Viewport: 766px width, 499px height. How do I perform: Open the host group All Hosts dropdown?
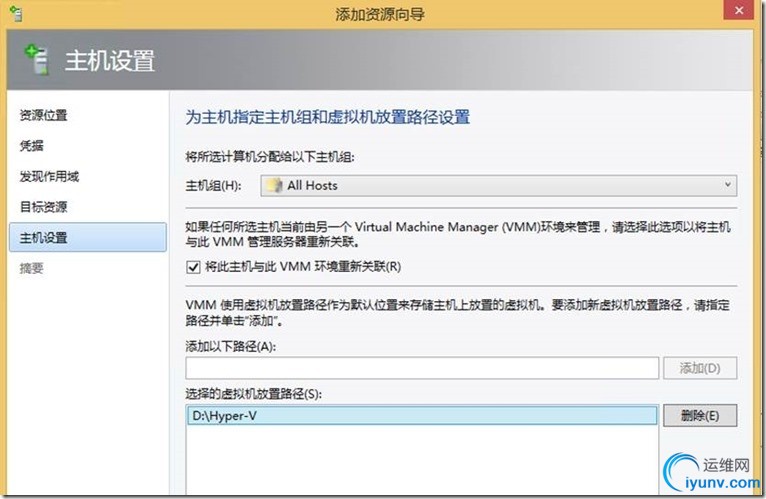[498, 186]
